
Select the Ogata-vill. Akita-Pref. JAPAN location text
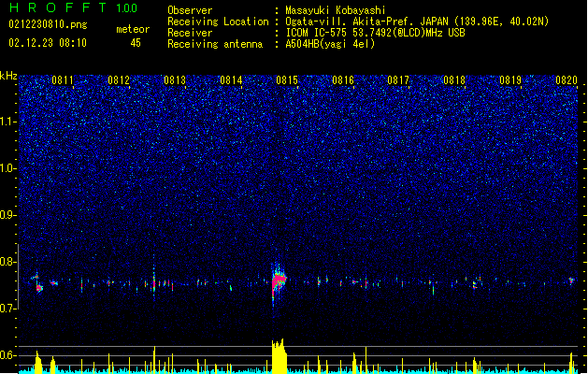pos(417,22)
